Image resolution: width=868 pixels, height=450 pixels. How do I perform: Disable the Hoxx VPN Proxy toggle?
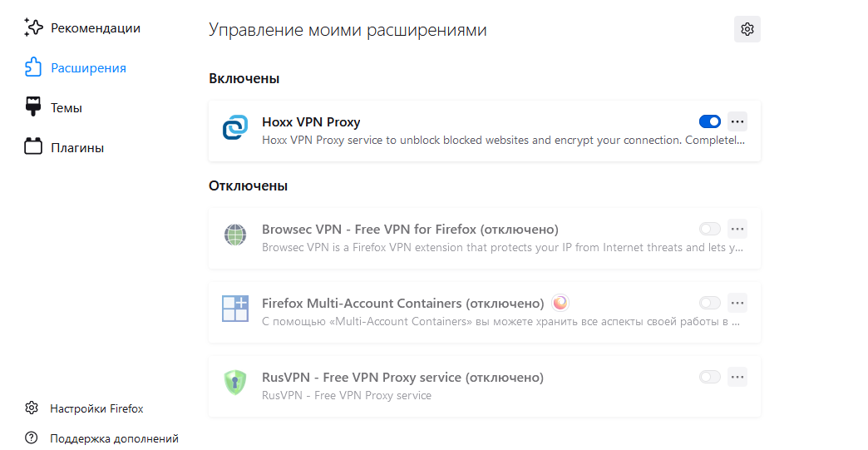(x=710, y=121)
